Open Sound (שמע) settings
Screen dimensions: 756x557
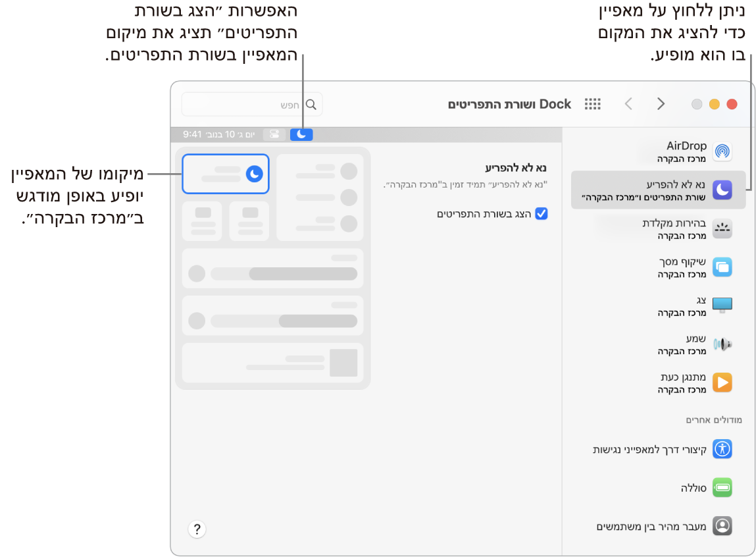(722, 344)
